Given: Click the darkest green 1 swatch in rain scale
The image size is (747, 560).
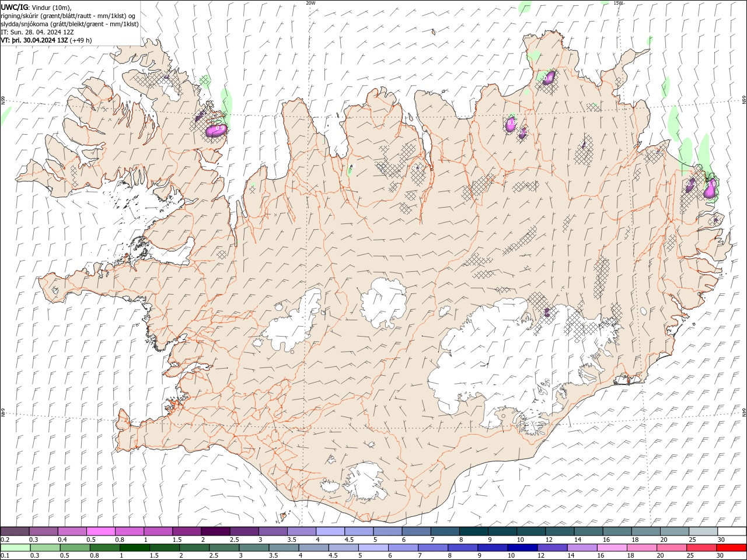Looking at the screenshot, I should [x=134, y=548].
